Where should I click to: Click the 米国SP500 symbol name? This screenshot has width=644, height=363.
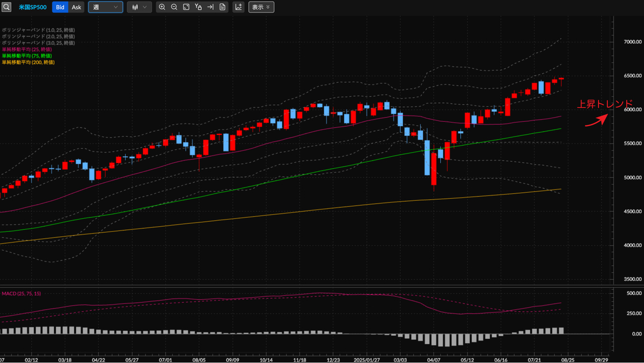pyautogui.click(x=32, y=7)
